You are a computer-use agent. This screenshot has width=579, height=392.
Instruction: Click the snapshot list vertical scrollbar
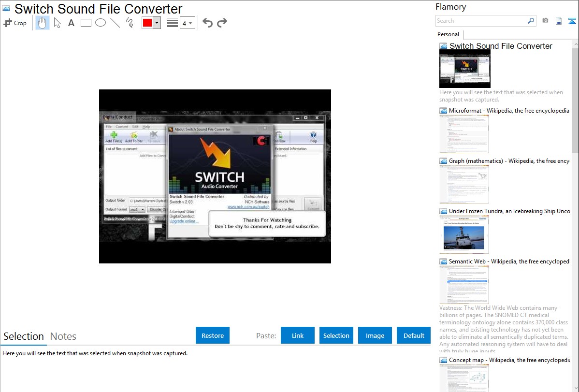coord(575,100)
